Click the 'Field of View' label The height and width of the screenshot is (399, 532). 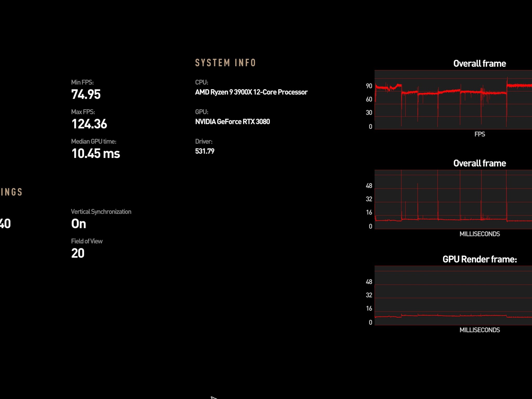tap(87, 241)
